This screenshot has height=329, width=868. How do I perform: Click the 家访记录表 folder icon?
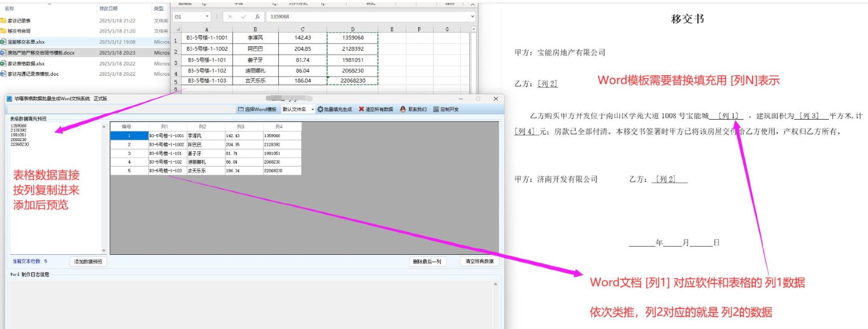[3, 21]
